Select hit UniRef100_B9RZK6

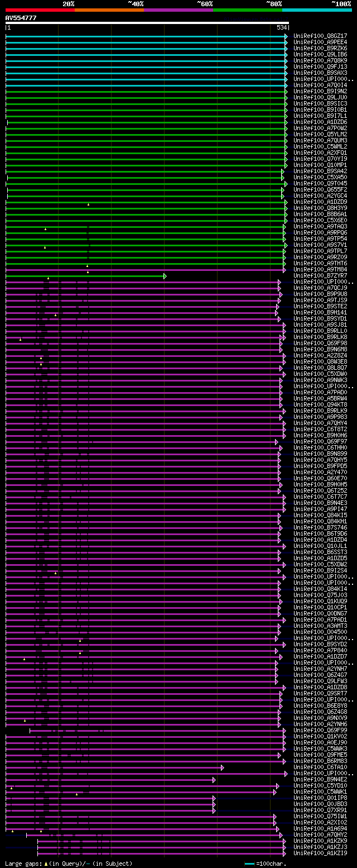click(x=320, y=48)
